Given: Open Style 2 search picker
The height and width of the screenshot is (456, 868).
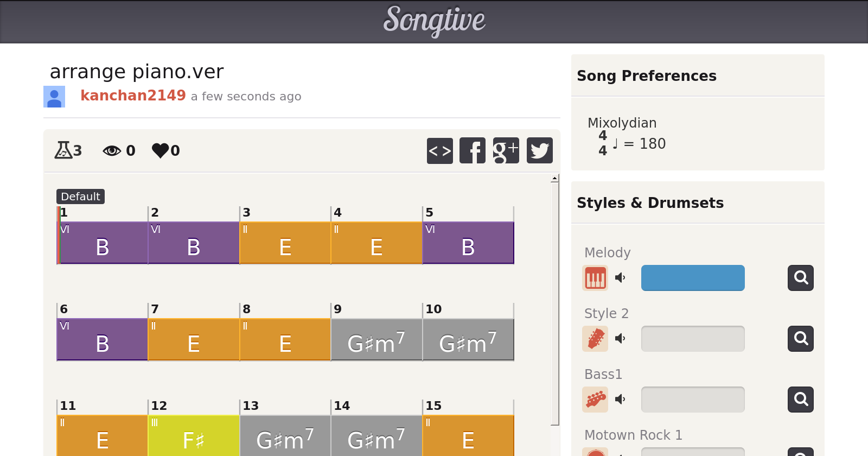Looking at the screenshot, I should (800, 339).
